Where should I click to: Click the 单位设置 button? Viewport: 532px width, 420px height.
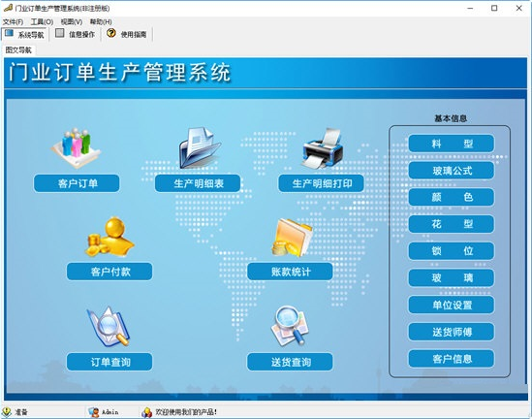click(x=452, y=305)
